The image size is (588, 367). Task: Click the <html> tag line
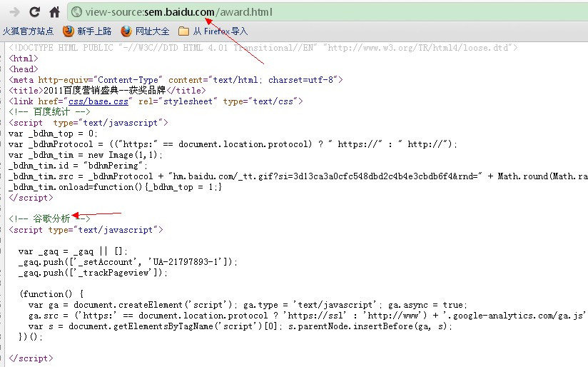(x=24, y=59)
